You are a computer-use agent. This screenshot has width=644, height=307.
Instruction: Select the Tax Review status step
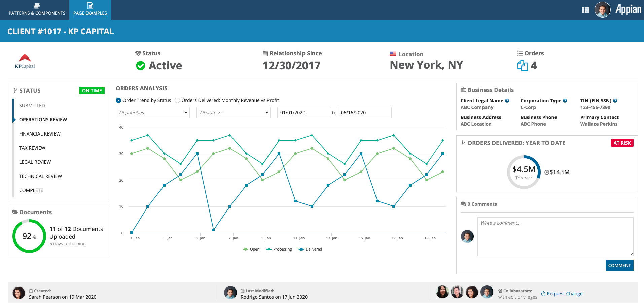32,148
